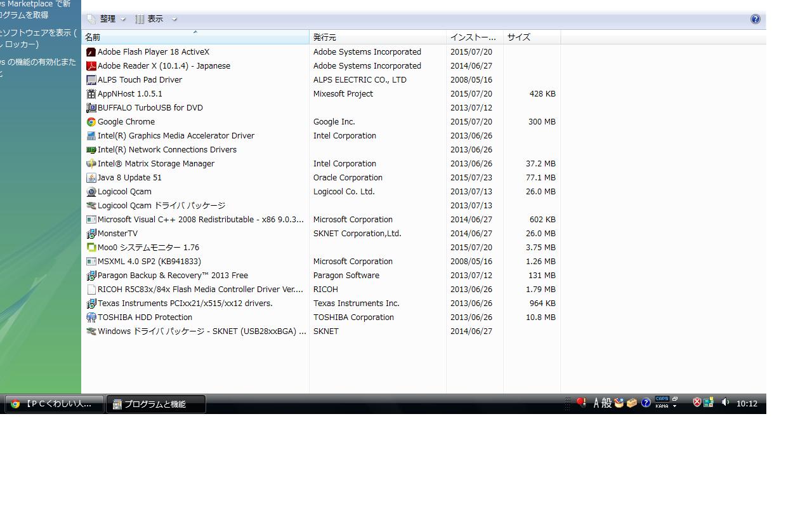Click the Intel Matrix Storage Manager icon
This screenshot has width=812, height=508.
point(91,164)
